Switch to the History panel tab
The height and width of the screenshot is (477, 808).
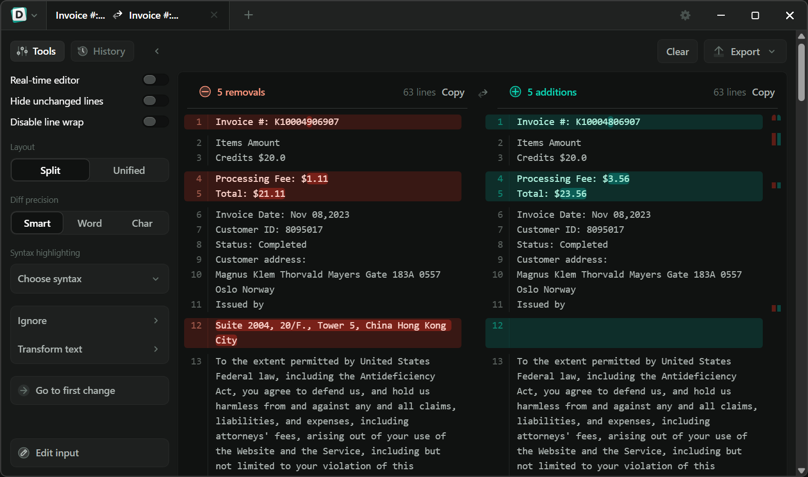pyautogui.click(x=102, y=51)
